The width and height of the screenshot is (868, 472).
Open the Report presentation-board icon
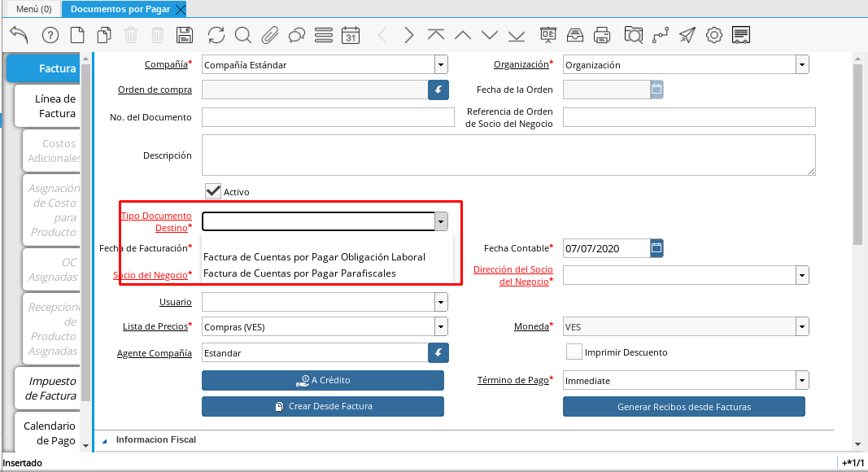coord(548,36)
